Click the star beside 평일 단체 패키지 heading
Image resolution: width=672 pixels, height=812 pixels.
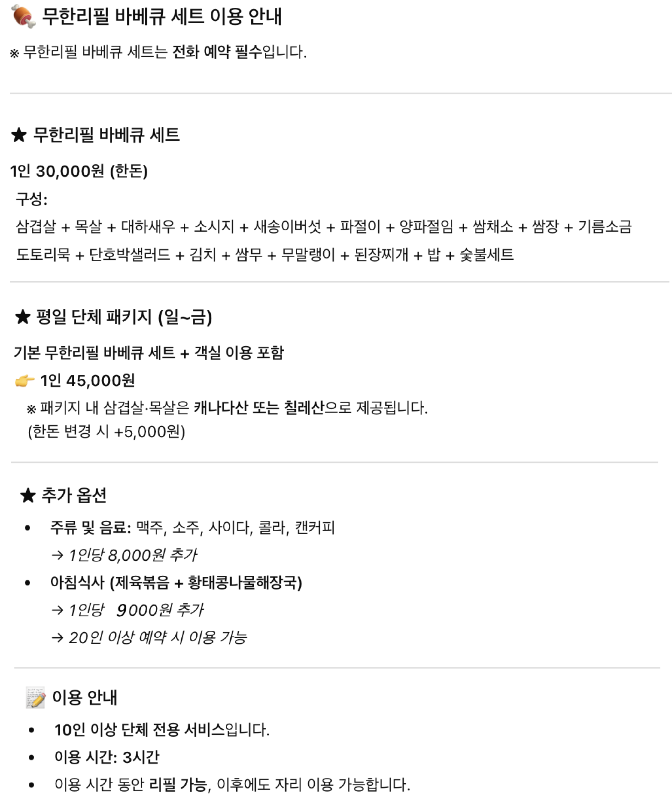point(22,317)
